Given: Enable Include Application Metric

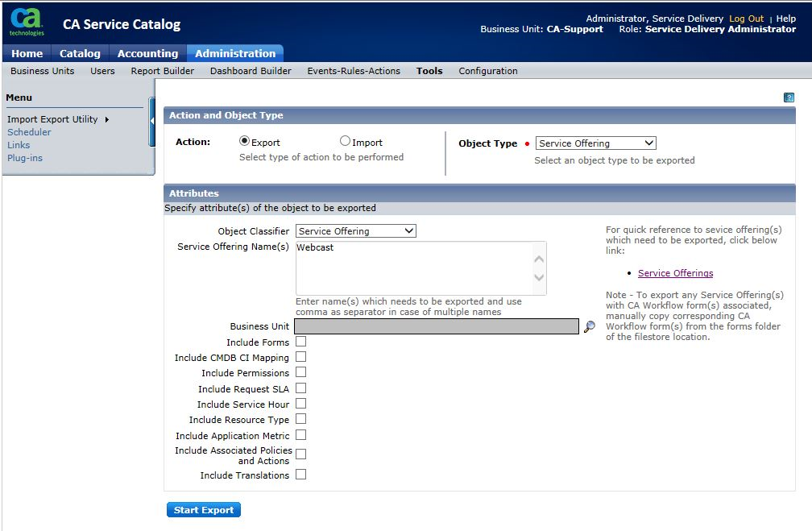Looking at the screenshot, I should click(x=301, y=435).
